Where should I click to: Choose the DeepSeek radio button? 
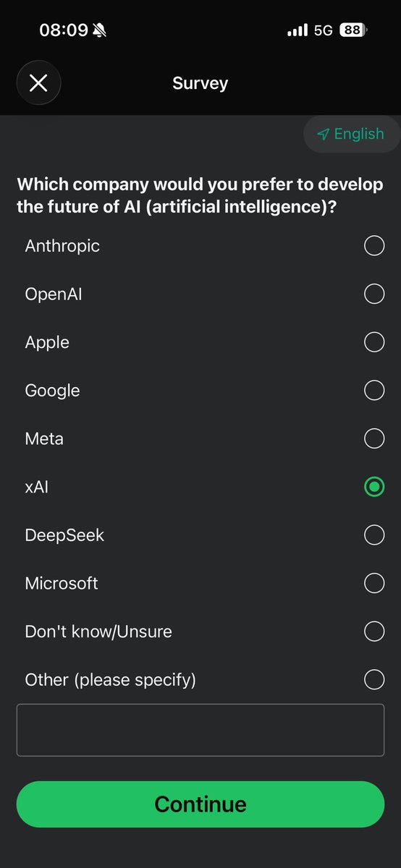pyautogui.click(x=374, y=535)
